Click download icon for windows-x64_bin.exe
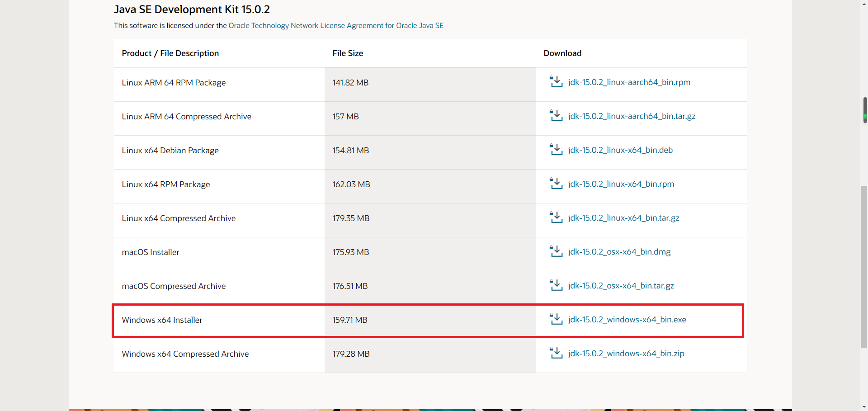The width and height of the screenshot is (868, 411). pos(556,319)
